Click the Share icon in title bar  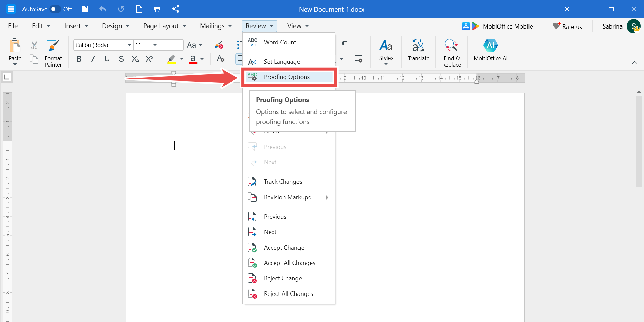click(x=175, y=9)
